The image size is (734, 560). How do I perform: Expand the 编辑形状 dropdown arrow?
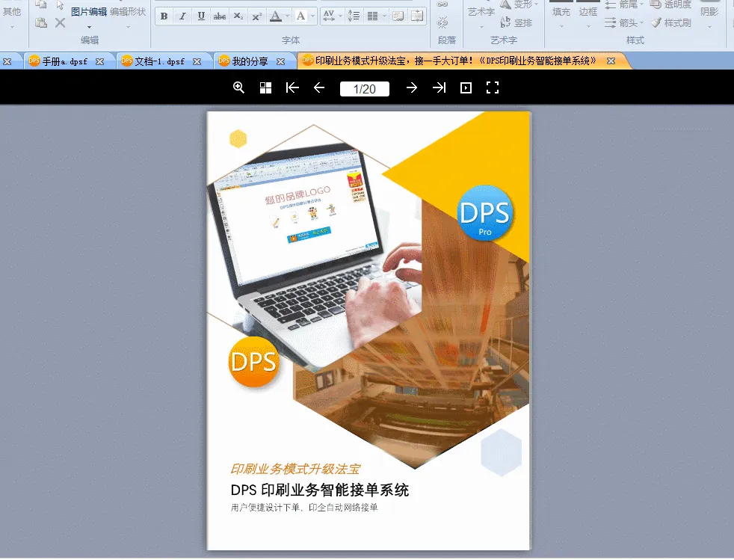128,27
